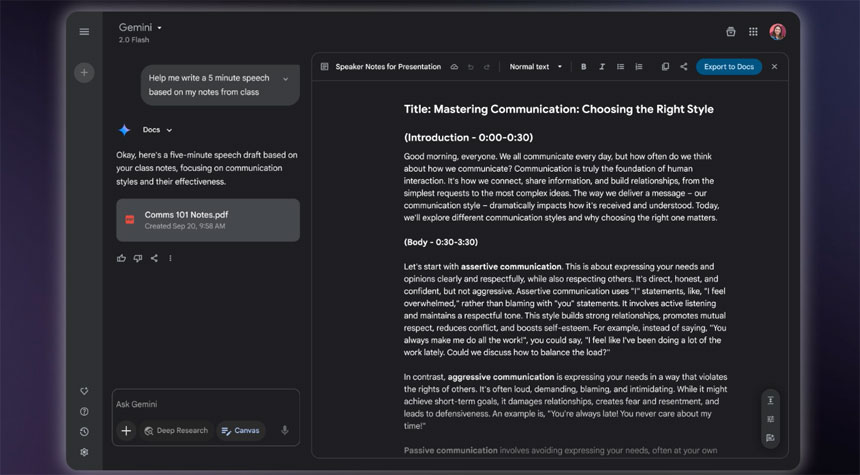Share the canvas document
860x475 pixels.
(x=683, y=67)
